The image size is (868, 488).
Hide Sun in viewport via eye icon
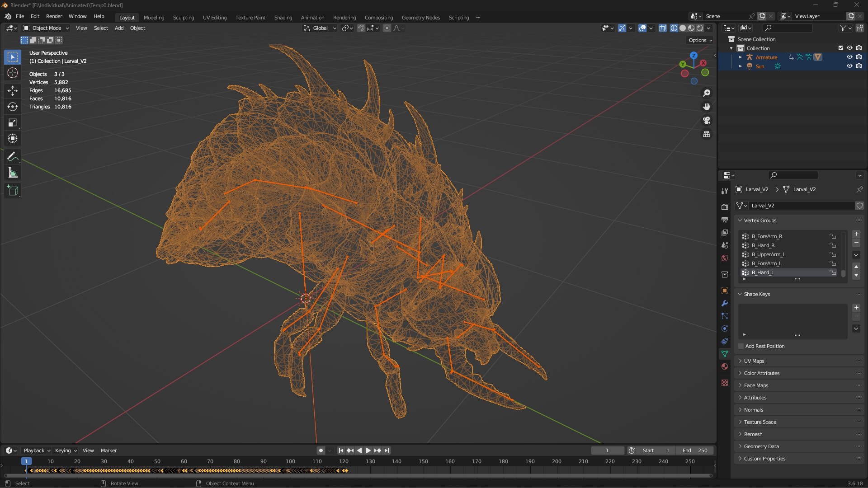click(849, 66)
